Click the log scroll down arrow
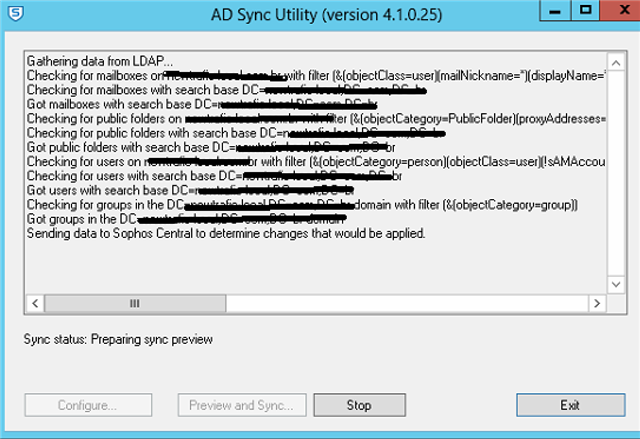Screen dimensions: 640x439 (x=616, y=284)
